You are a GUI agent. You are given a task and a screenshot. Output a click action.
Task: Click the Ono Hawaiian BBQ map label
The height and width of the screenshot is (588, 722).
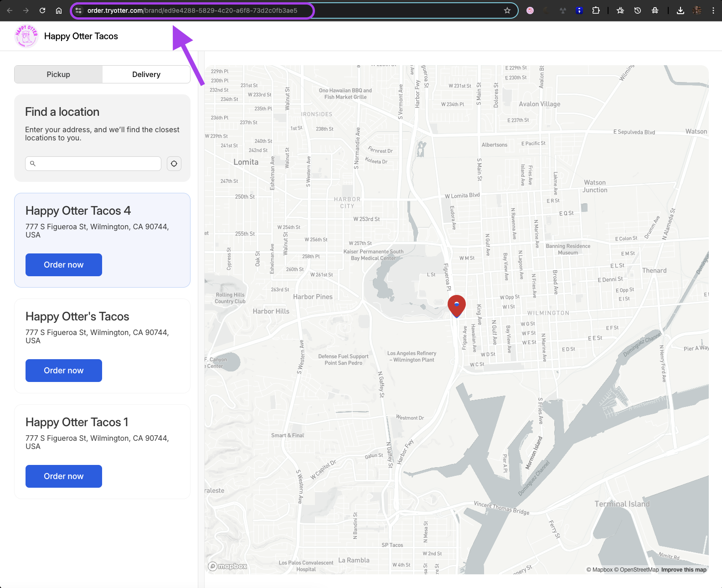point(346,93)
